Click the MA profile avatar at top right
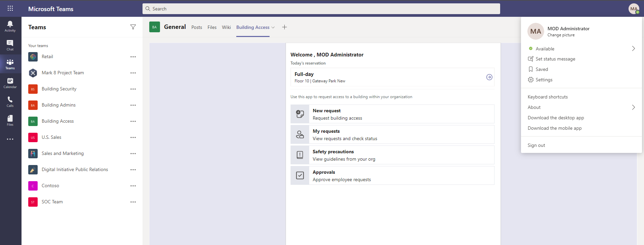 tap(634, 9)
